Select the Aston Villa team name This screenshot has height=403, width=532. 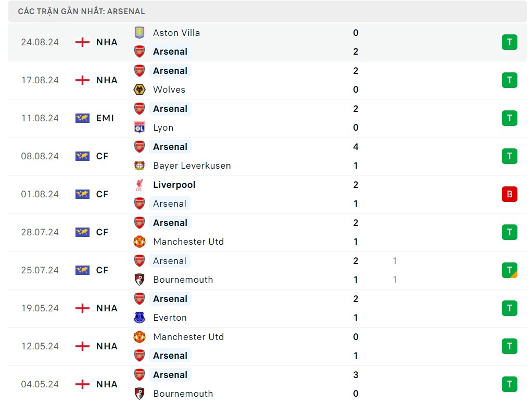pos(176,33)
